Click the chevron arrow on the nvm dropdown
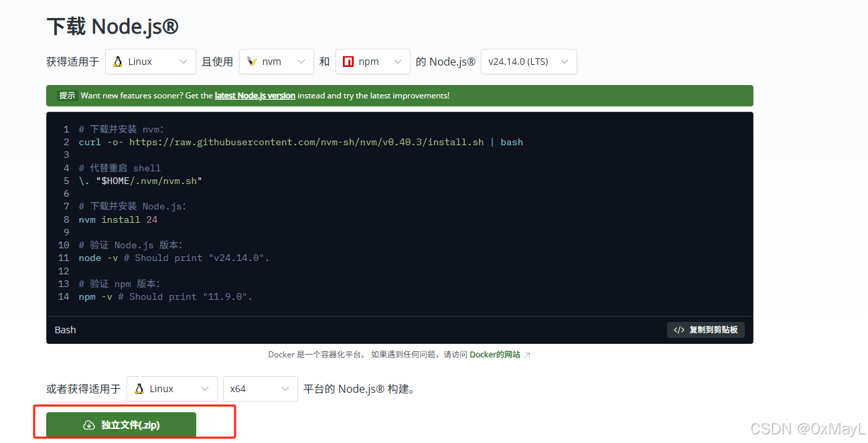 [301, 62]
